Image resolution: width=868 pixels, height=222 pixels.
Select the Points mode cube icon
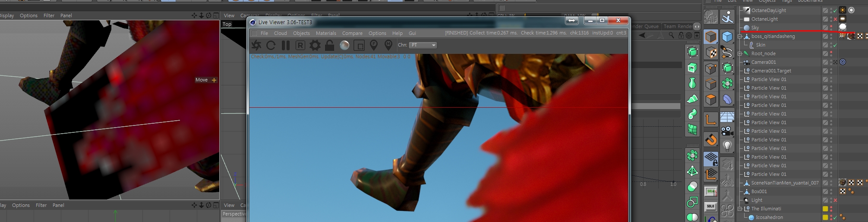coord(711,68)
